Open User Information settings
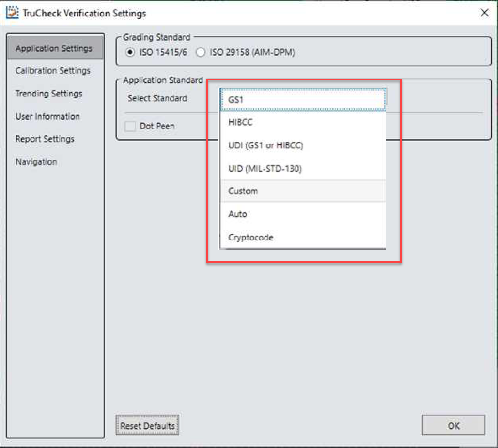The height and width of the screenshot is (448, 498). pyautogui.click(x=47, y=116)
